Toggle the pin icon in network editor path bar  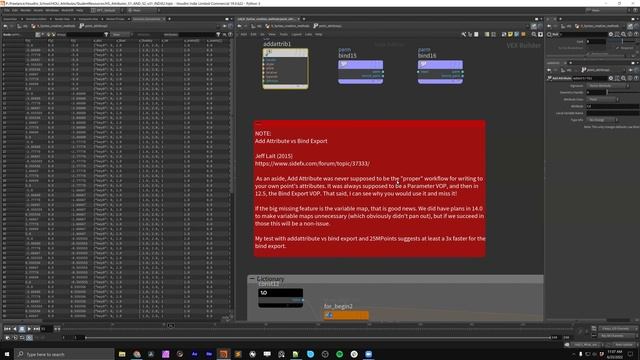534,26
